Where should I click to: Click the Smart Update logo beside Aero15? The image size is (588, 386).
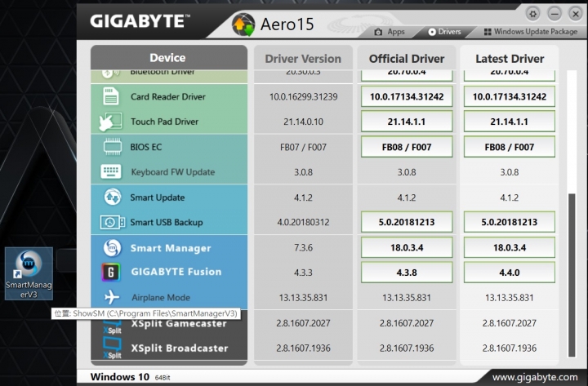click(243, 24)
